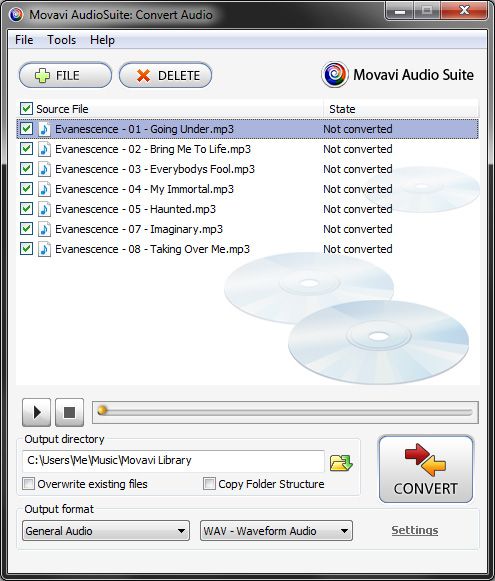
Task: Minimize the Movavi AudioSuite window
Action: pyautogui.click(x=399, y=11)
